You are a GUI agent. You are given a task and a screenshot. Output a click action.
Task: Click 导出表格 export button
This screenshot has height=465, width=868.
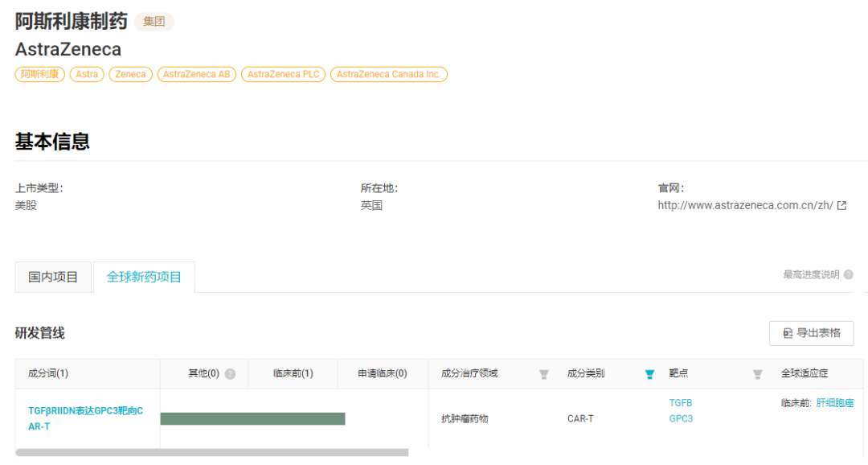pos(811,333)
